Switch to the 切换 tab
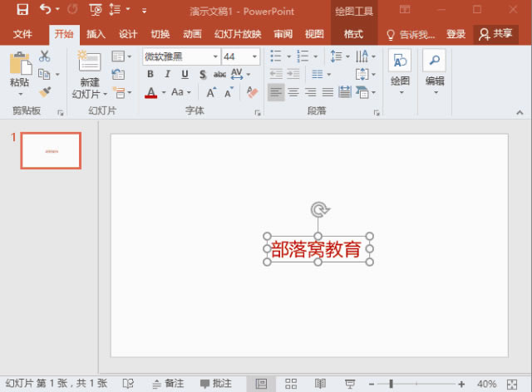This screenshot has height=392, width=532. coord(160,34)
